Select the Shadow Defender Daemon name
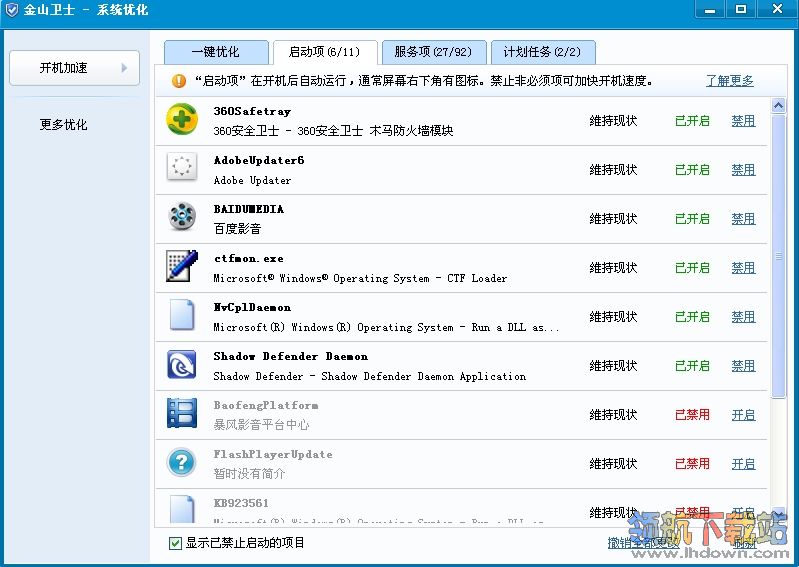This screenshot has width=799, height=567. click(x=290, y=356)
